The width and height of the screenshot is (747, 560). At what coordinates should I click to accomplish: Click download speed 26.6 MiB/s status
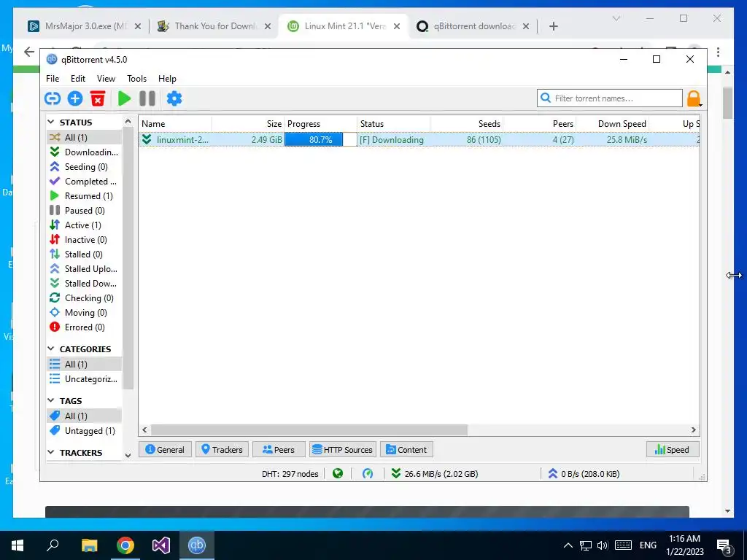click(x=435, y=474)
